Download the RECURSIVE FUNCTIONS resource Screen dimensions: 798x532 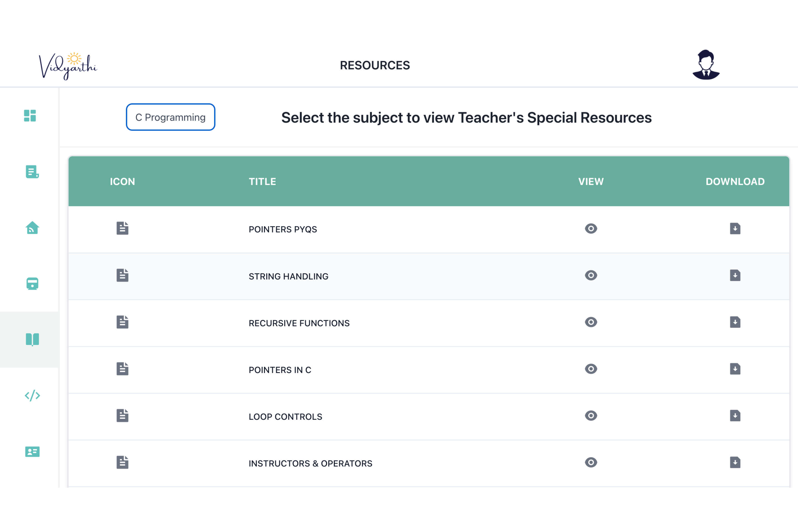[735, 322]
